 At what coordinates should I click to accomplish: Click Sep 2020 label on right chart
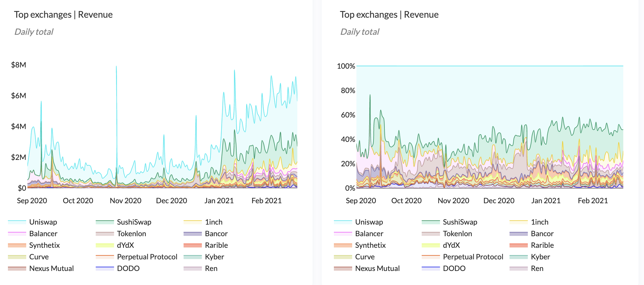361,201
